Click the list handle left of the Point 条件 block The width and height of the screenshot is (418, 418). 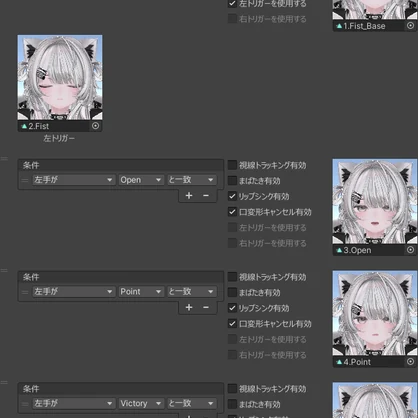point(4,271)
